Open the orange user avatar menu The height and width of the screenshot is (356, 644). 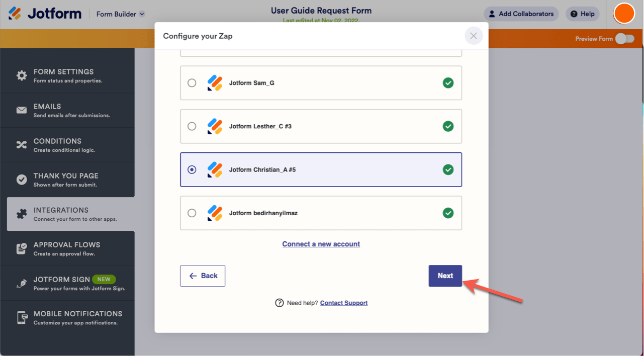(x=624, y=14)
